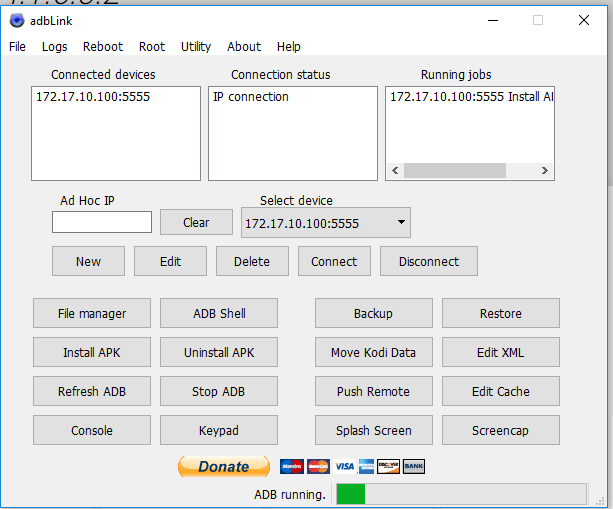Open the Keypad
This screenshot has width=613, height=509.
pyautogui.click(x=219, y=430)
